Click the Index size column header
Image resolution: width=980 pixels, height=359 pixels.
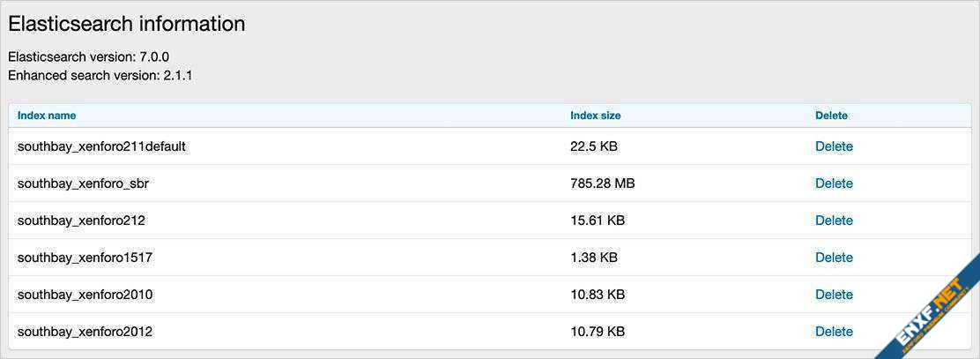pyautogui.click(x=595, y=116)
